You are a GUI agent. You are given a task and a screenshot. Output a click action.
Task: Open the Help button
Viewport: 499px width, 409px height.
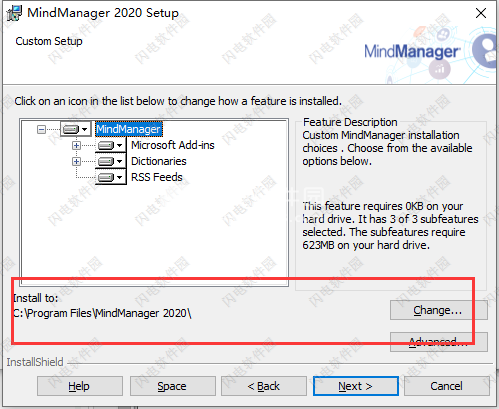click(x=80, y=386)
